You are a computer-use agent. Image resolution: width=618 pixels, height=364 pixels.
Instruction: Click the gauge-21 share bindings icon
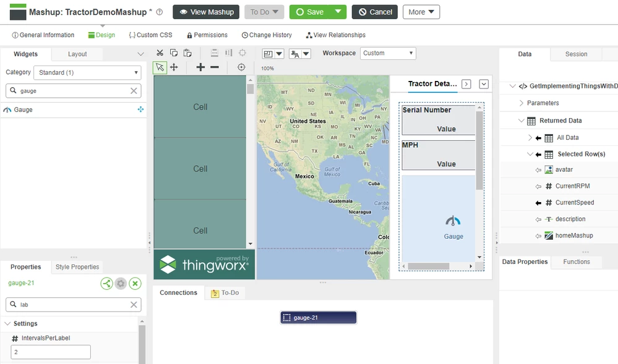pos(106,283)
